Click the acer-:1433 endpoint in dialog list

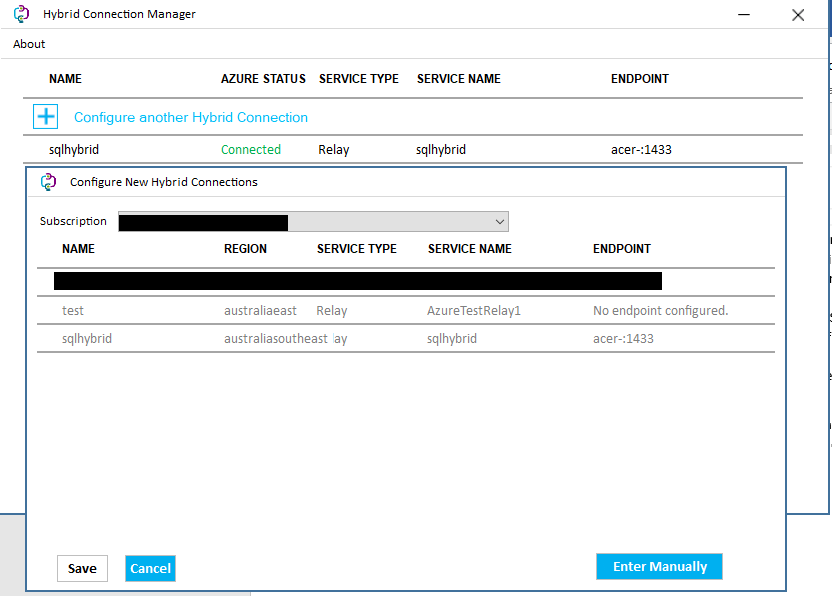pyautogui.click(x=623, y=339)
